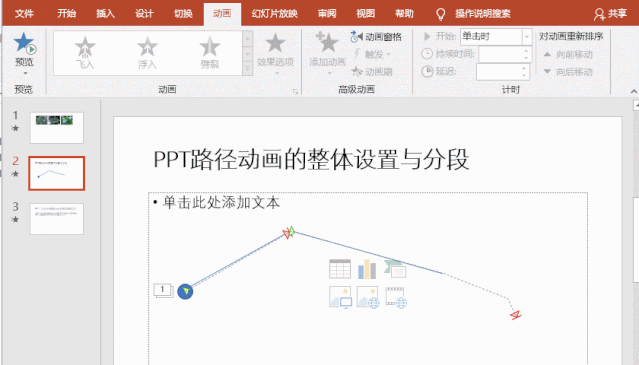Screen dimensions: 639x365
Task: Increase 延迟 with the up spinner
Action: tap(524, 68)
